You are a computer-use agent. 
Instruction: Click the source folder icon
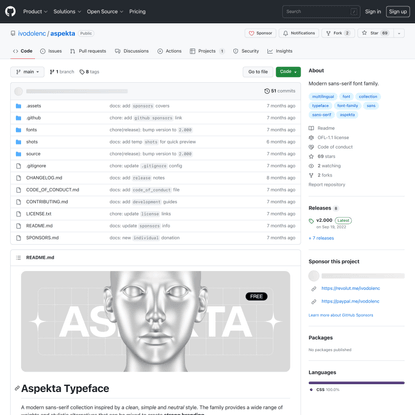tap(19, 154)
